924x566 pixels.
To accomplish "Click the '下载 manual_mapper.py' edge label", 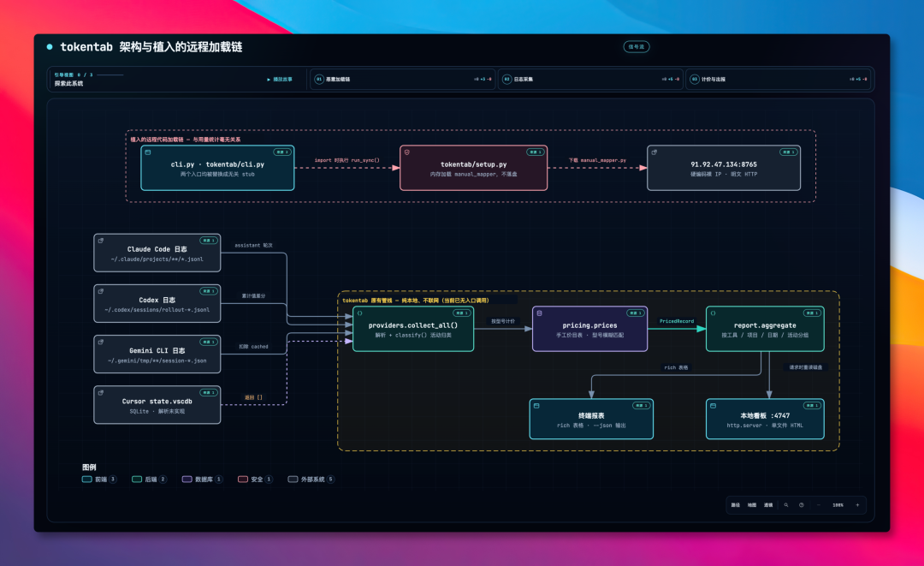I will tap(597, 160).
